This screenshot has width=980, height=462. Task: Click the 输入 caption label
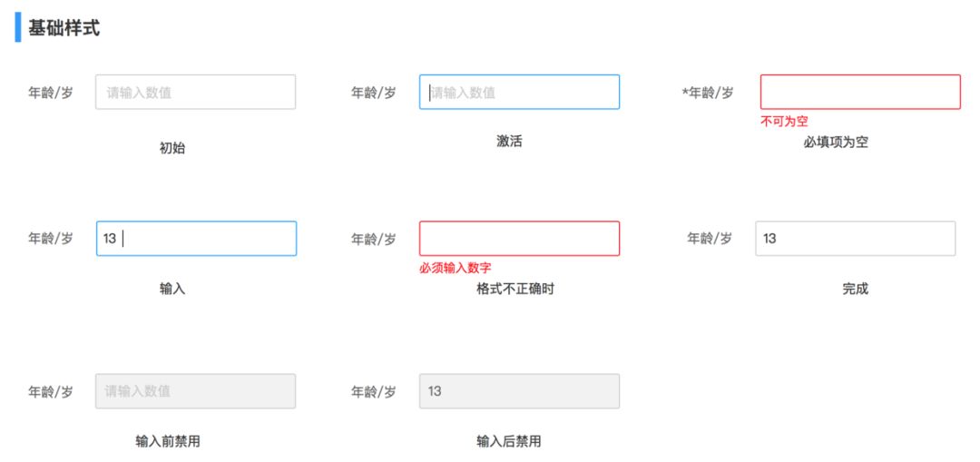172,289
